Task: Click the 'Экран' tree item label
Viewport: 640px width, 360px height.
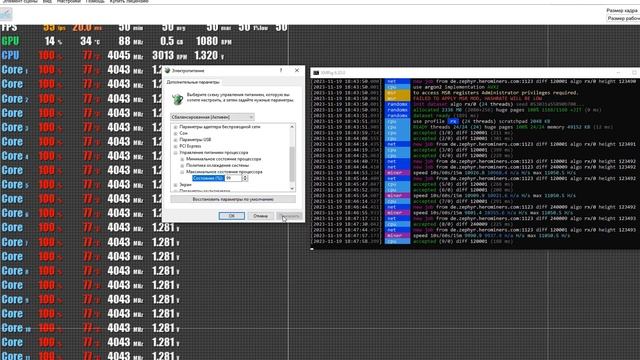Action: (x=185, y=185)
